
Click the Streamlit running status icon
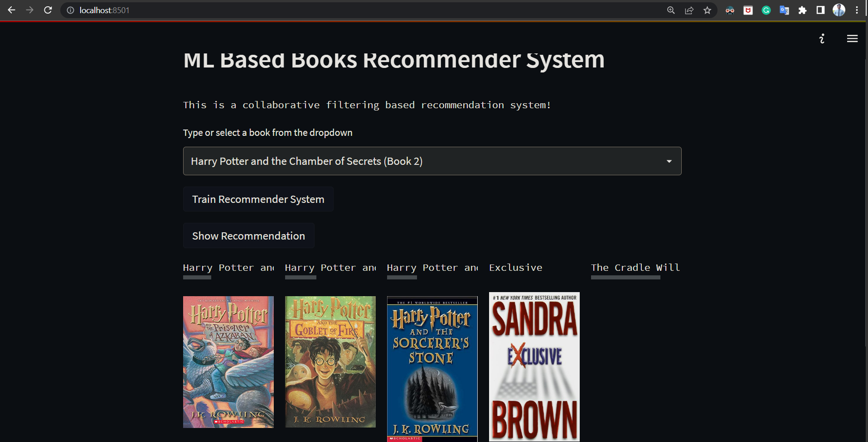(x=822, y=38)
